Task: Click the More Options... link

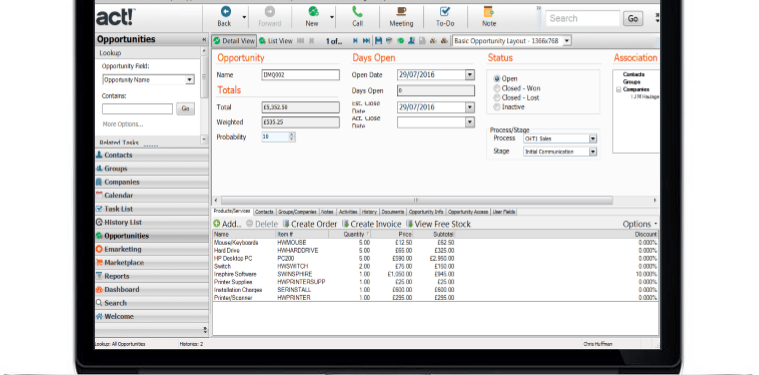Action: (x=123, y=124)
